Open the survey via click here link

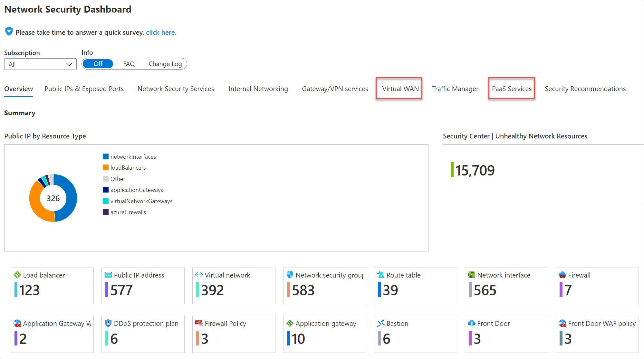[x=161, y=32]
